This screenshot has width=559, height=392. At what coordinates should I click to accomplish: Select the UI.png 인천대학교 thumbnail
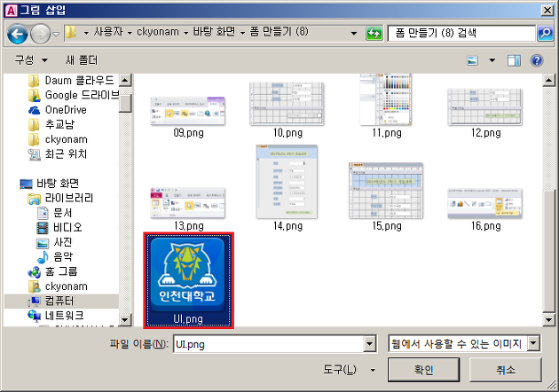coord(188,280)
